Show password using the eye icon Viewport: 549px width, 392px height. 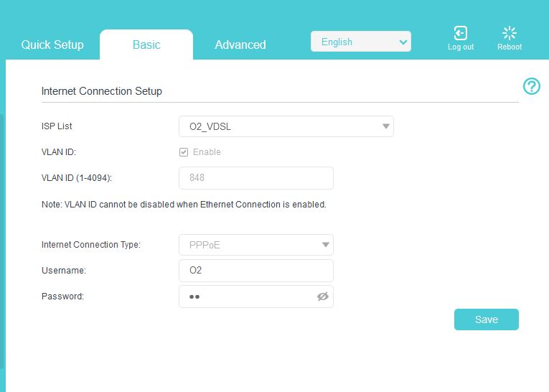(323, 297)
